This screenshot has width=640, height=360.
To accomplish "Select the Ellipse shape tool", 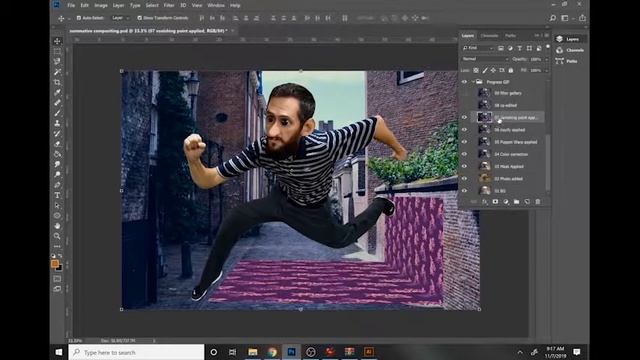I will [57, 216].
